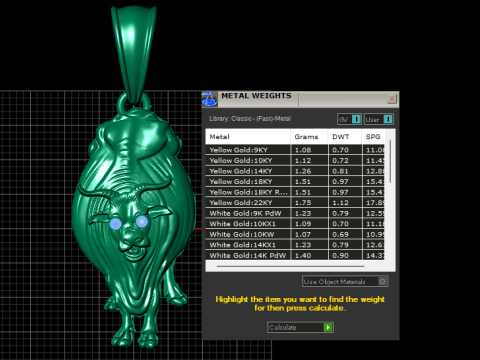Screen dimensions: 480x360
Task: Select the White Gold:14KX1 row
Action: click(x=295, y=245)
